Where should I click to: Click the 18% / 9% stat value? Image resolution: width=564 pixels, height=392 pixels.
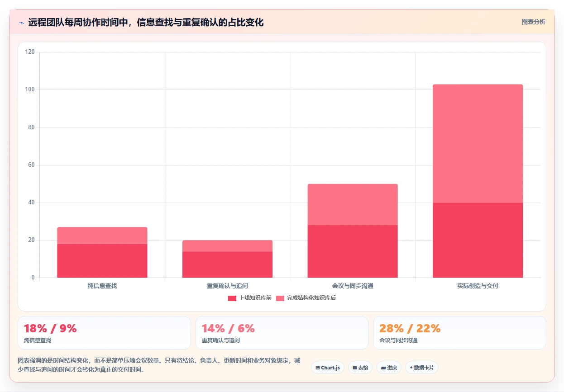pos(50,329)
